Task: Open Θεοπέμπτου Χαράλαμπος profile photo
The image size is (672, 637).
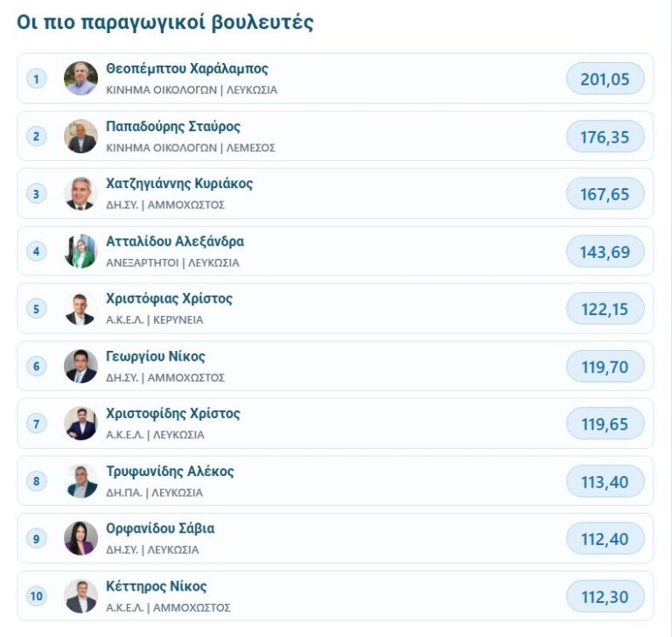Action: pyautogui.click(x=80, y=79)
